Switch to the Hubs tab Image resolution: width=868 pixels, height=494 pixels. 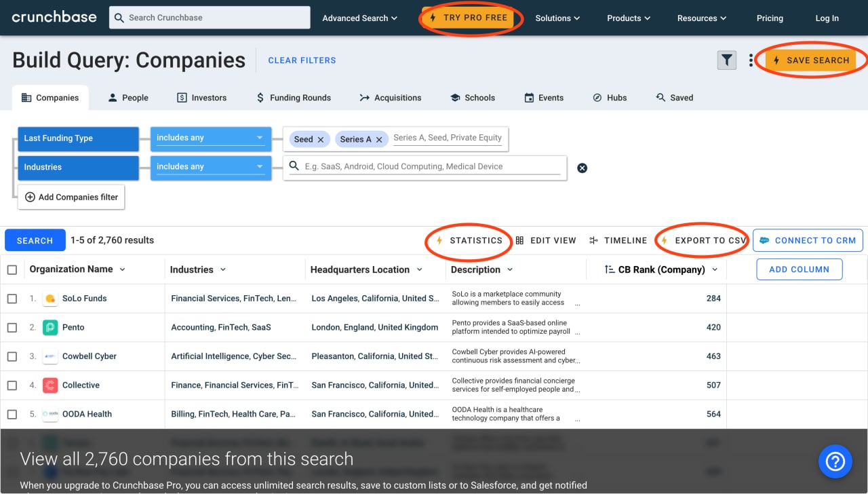tap(610, 98)
